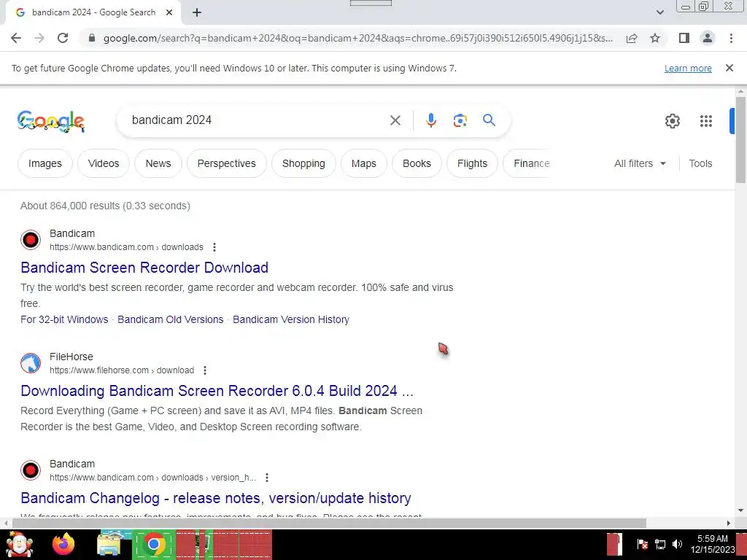Open the Bandicam Old Versions sitelink
The image size is (747, 560).
click(171, 319)
